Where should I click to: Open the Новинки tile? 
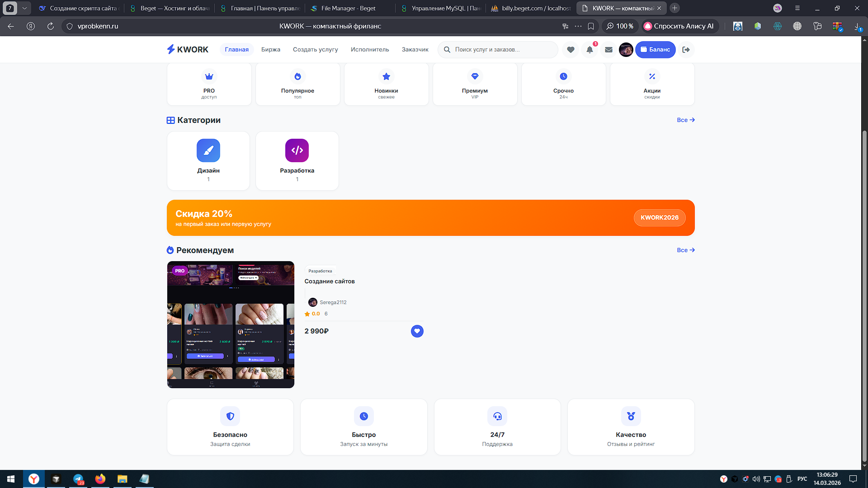(x=386, y=84)
